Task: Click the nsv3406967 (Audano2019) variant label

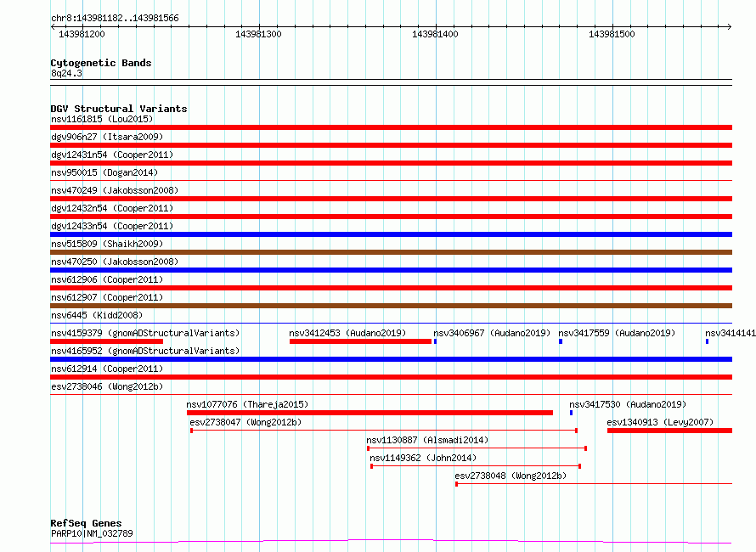Action: pyautogui.click(x=492, y=333)
